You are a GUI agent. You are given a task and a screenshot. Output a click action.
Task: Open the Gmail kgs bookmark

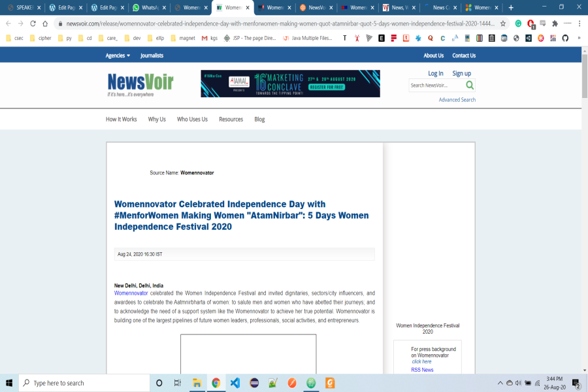coord(209,38)
